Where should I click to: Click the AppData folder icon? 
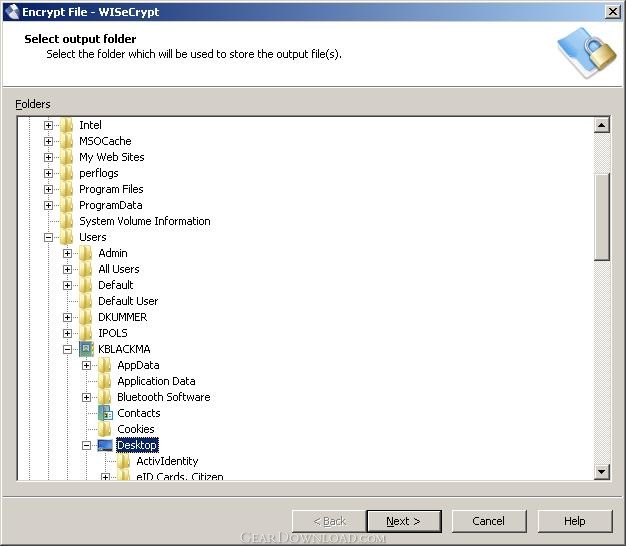tap(105, 365)
